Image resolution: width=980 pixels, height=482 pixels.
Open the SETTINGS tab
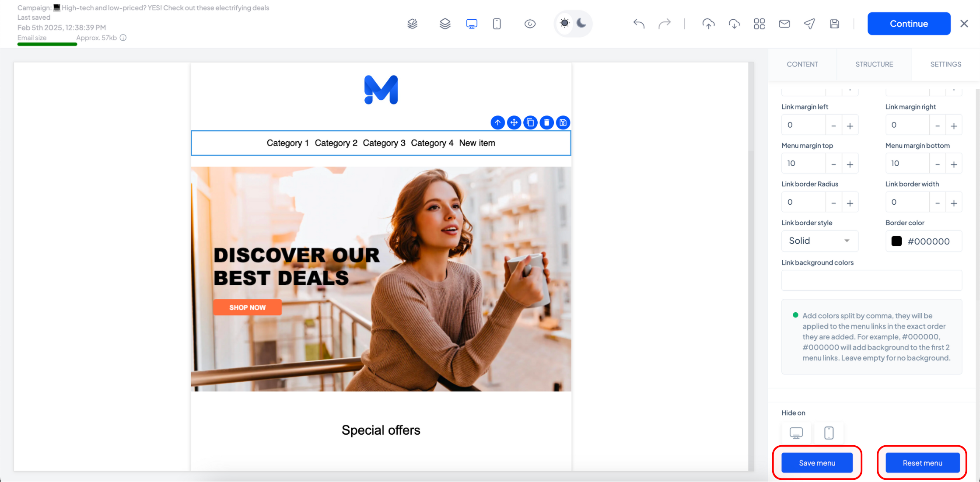pos(945,64)
